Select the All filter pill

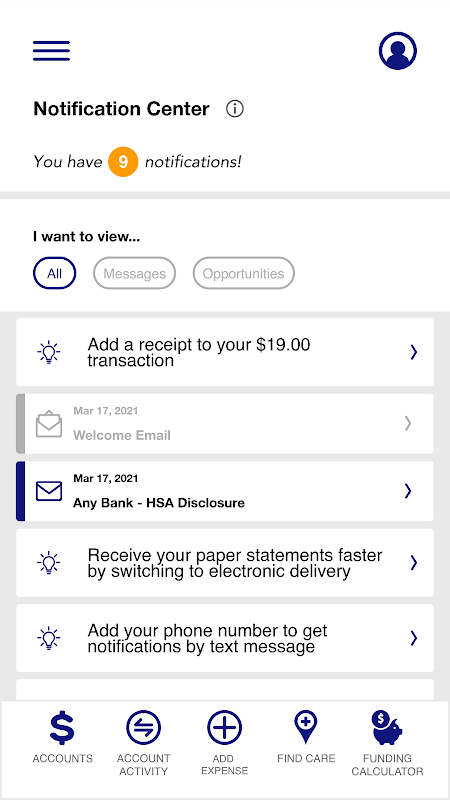(x=55, y=273)
